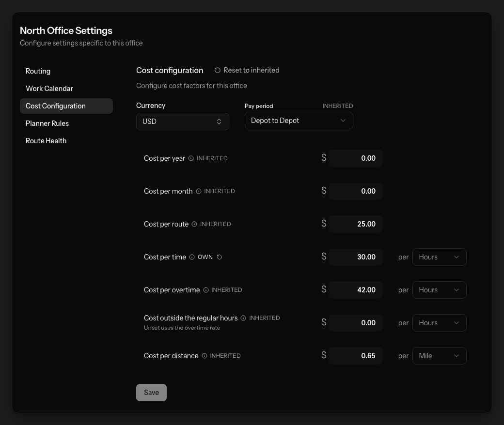
Task: Open Hours unit dropdown for Cost outside regular hours
Action: tap(440, 323)
